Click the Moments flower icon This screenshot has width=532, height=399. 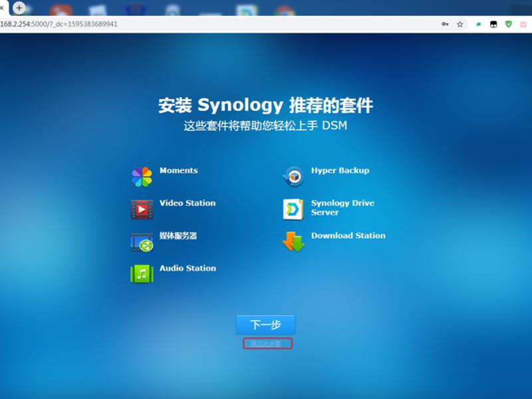(142, 177)
